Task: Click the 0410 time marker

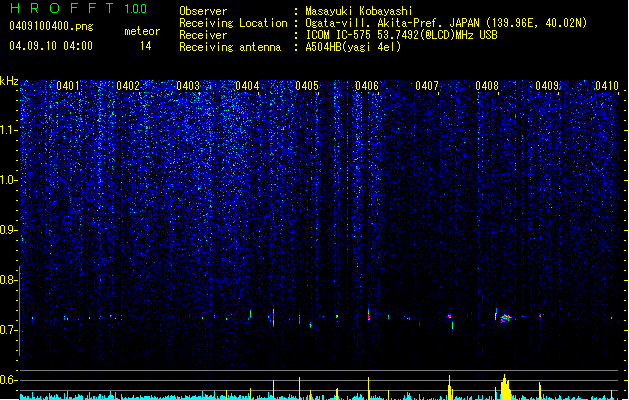Action: pos(607,86)
